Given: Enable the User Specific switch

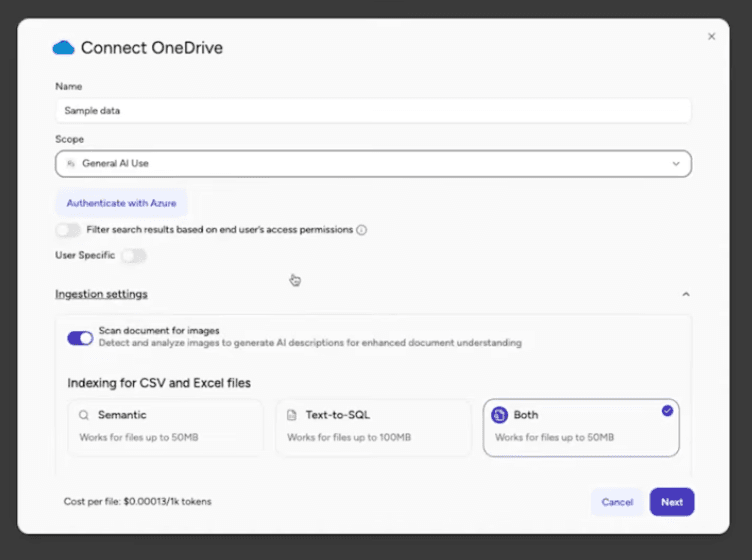Looking at the screenshot, I should point(134,256).
